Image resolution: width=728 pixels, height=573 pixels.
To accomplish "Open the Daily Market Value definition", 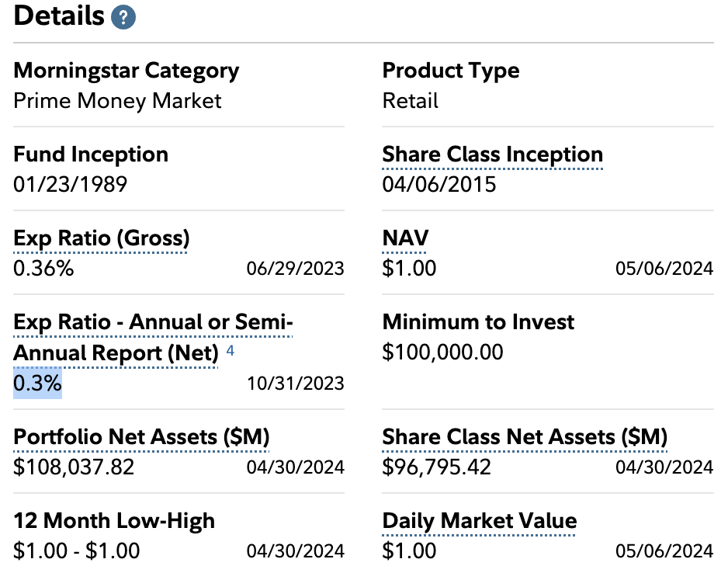I will pyautogui.click(x=479, y=521).
